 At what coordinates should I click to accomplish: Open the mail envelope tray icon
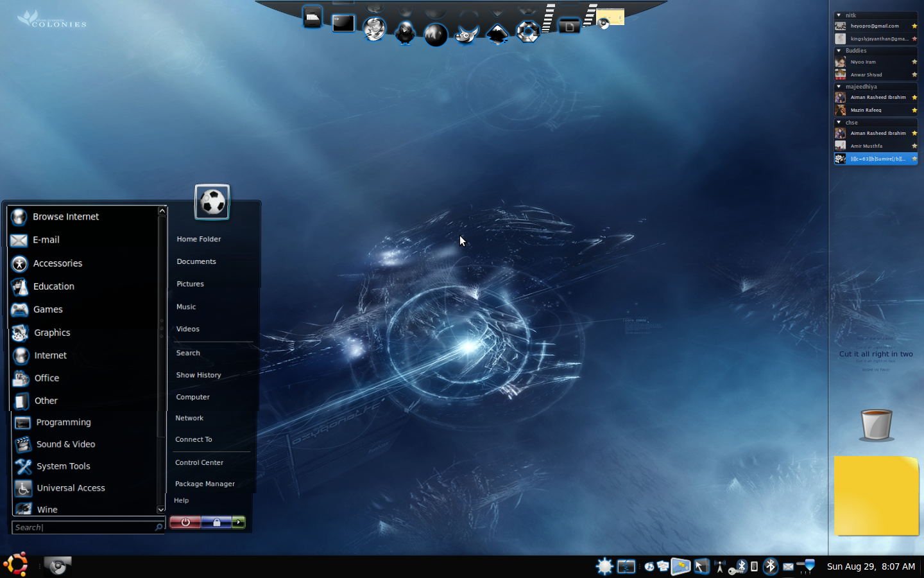[x=788, y=566]
